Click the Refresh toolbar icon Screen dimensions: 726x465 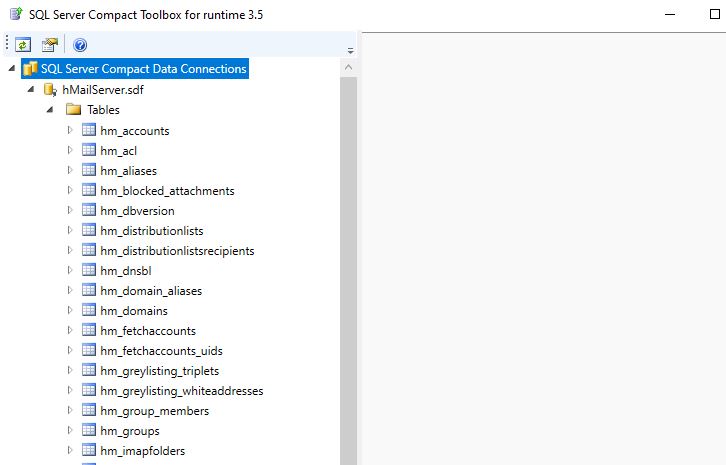tap(23, 45)
